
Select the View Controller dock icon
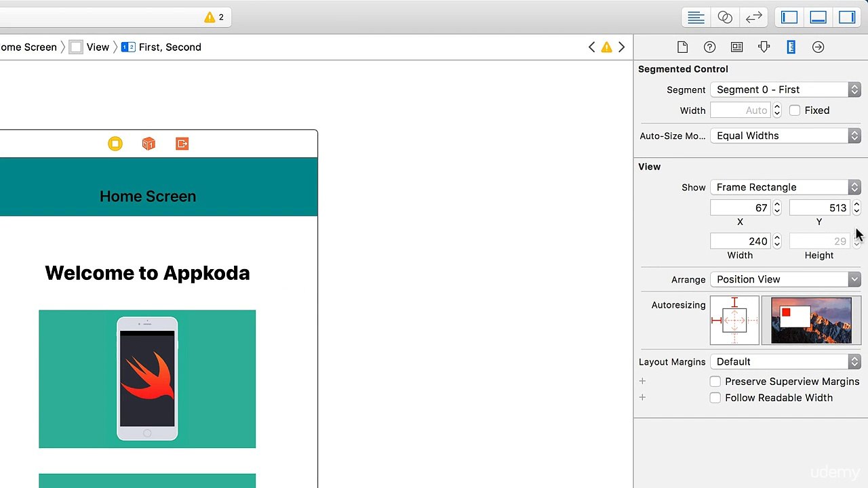pyautogui.click(x=115, y=144)
